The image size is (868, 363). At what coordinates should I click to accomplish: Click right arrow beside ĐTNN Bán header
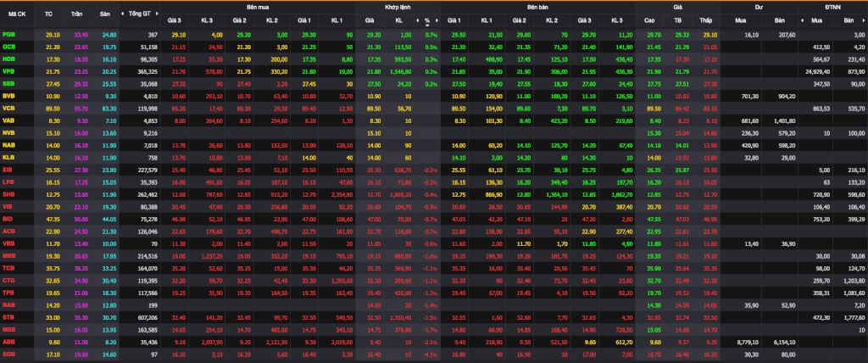(x=864, y=20)
